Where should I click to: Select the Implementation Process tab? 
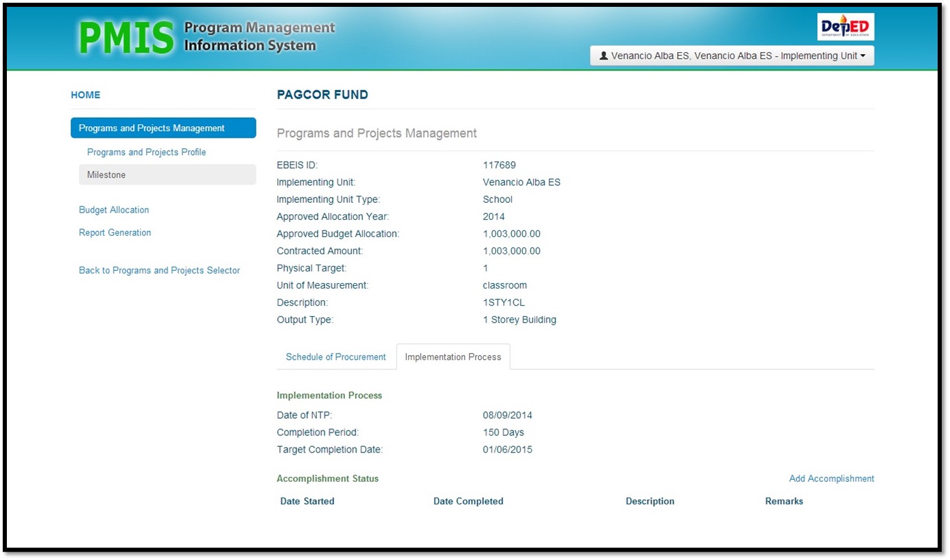[453, 356]
